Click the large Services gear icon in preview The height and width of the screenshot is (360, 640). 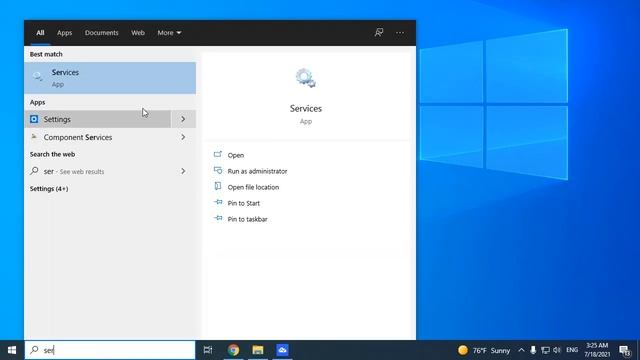point(306,78)
